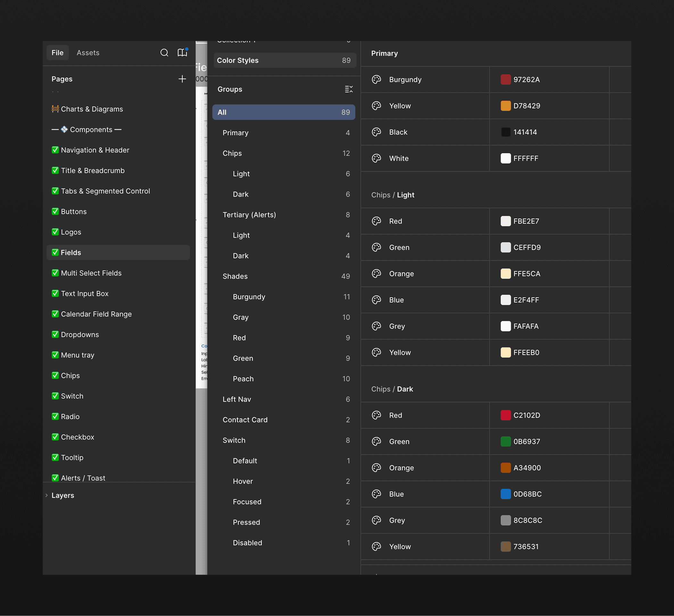
Task: Click the green checkmark beside Buttons page
Action: tap(55, 211)
